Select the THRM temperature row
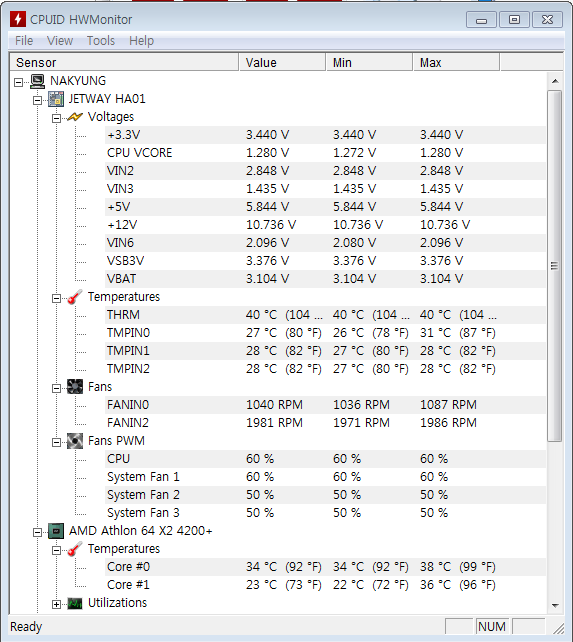The width and height of the screenshot is (573, 642). click(x=326, y=315)
